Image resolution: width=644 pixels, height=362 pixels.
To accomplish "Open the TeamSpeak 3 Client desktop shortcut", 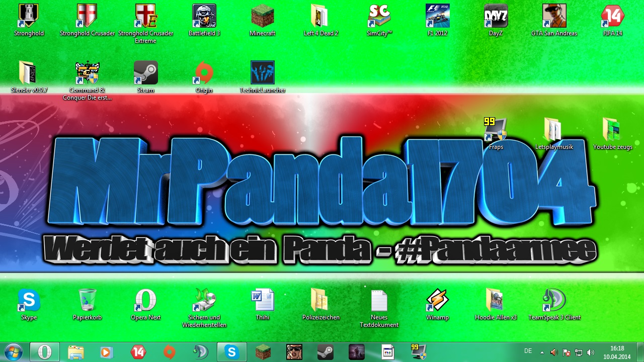I will click(x=554, y=301).
